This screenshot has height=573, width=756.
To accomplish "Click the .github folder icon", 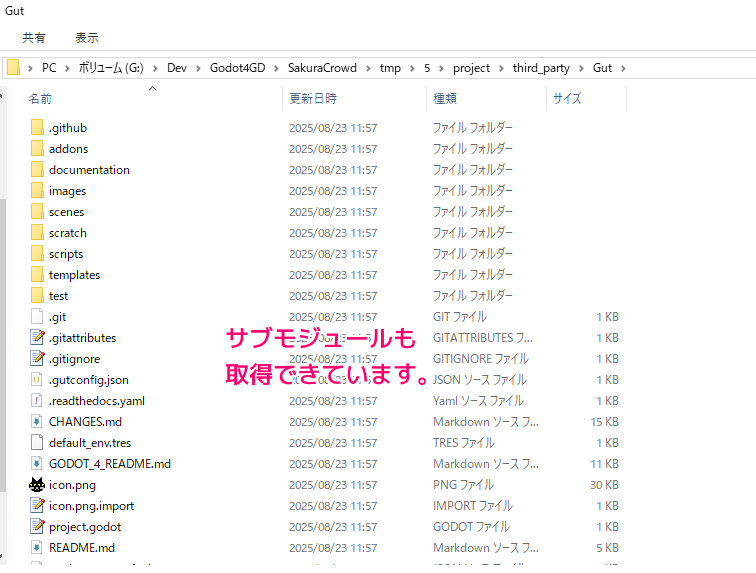I will tap(37, 128).
